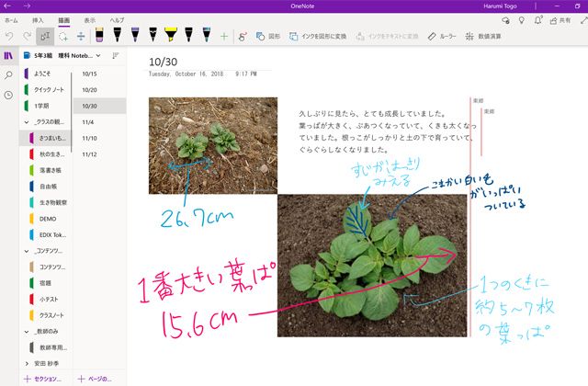Image resolution: width=588 pixels, height=386 pixels.
Task: Toggle the select objects or text tool
Action: [45, 37]
